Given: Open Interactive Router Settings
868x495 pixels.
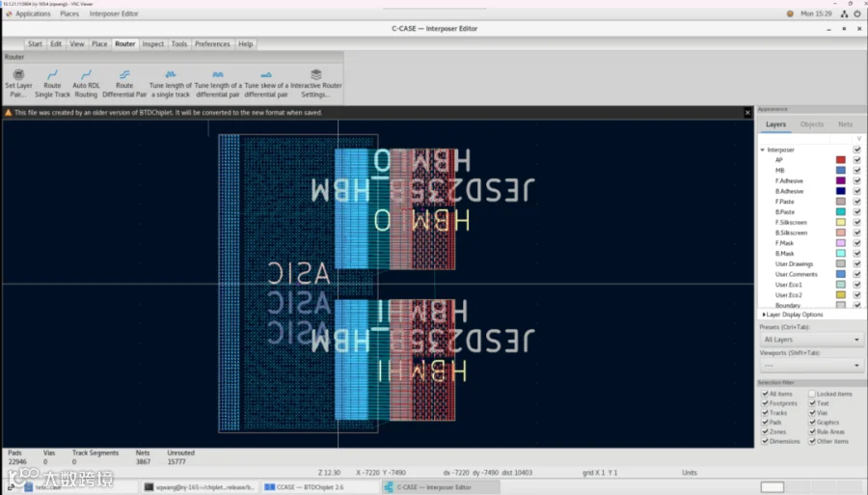Looking at the screenshot, I should pos(316,83).
